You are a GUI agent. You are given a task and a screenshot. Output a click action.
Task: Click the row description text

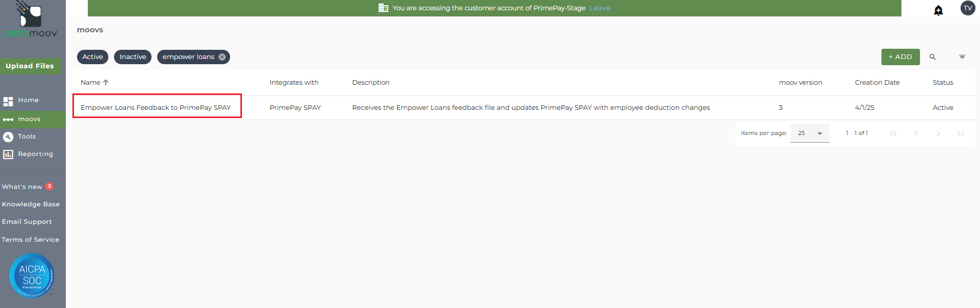531,108
